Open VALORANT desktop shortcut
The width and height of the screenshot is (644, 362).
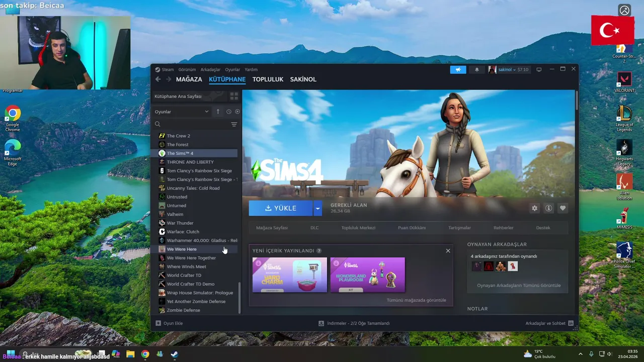624,82
